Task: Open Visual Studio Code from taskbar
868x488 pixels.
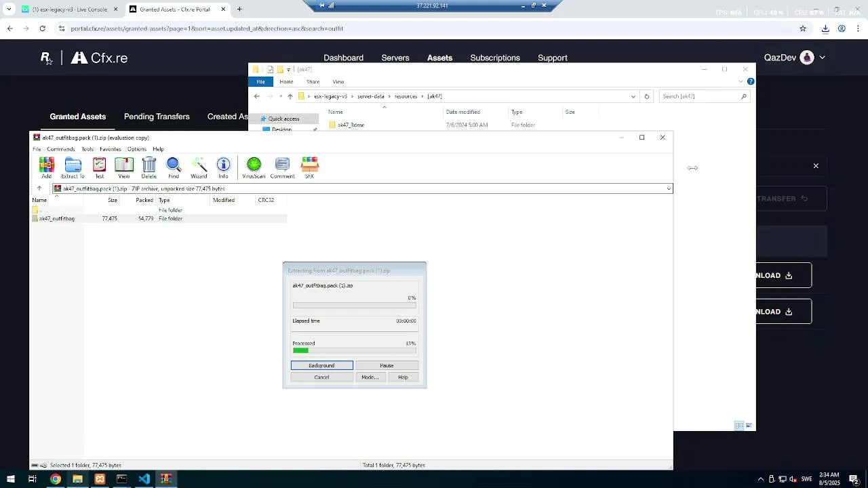Action: pos(144,479)
